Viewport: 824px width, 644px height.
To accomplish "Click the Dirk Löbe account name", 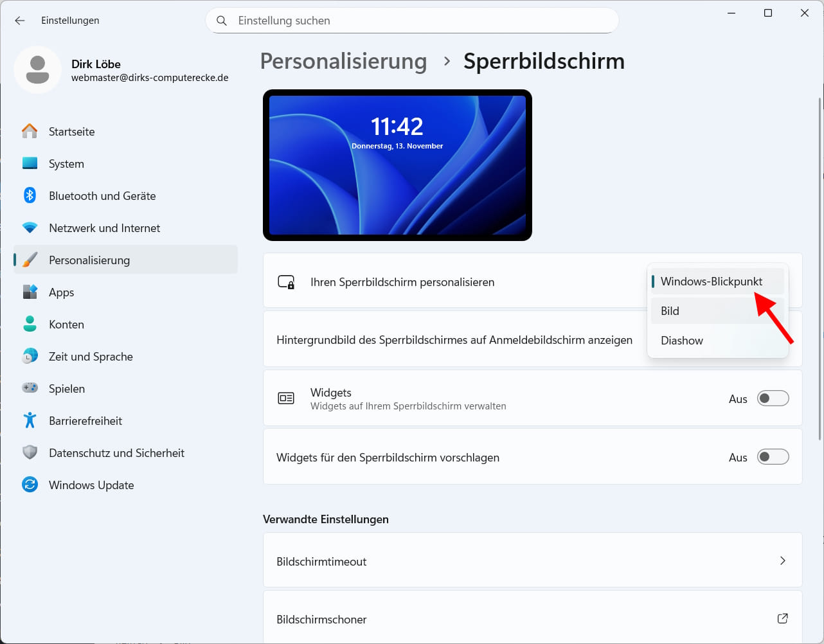I will pyautogui.click(x=96, y=64).
